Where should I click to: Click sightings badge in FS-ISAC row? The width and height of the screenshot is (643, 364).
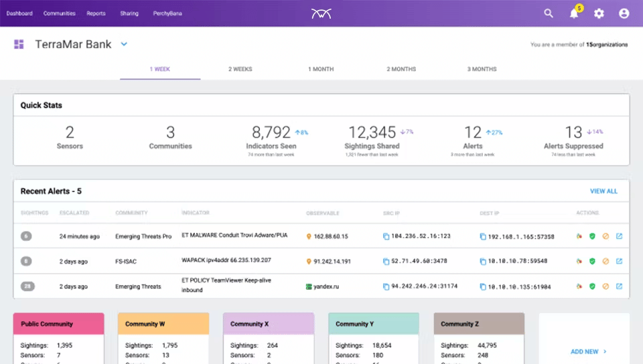[26, 261]
